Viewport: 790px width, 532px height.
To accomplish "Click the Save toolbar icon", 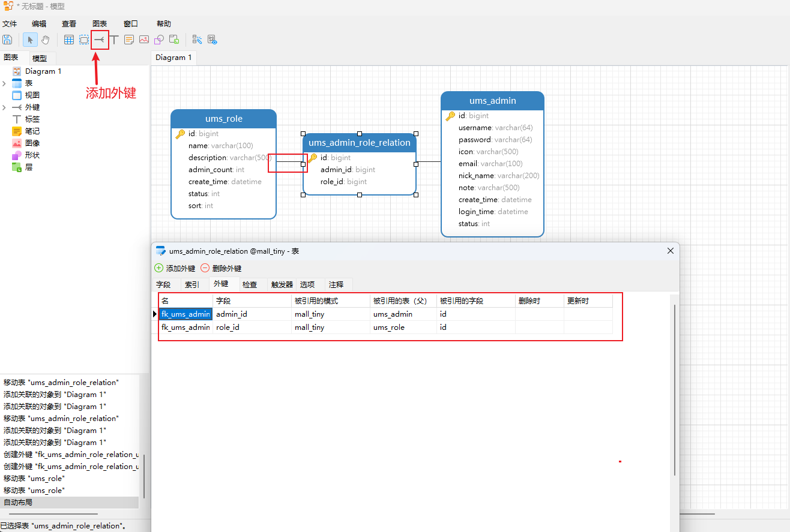I will pos(7,40).
